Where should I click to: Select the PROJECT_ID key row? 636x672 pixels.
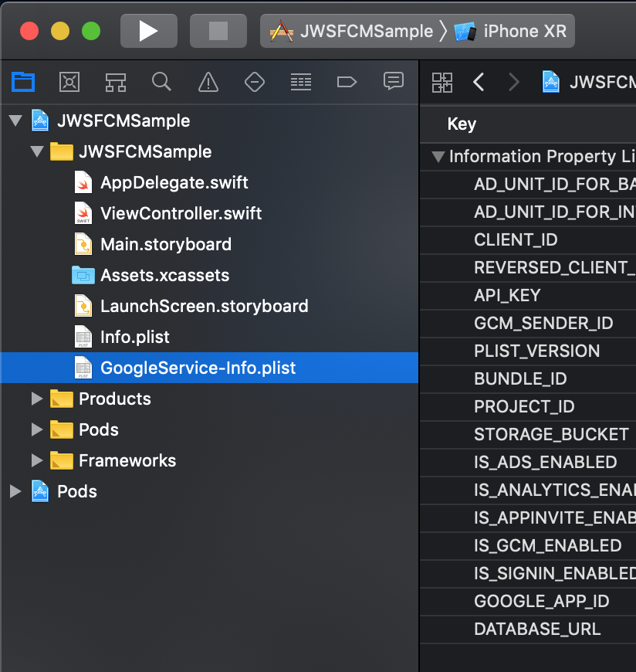click(x=528, y=407)
